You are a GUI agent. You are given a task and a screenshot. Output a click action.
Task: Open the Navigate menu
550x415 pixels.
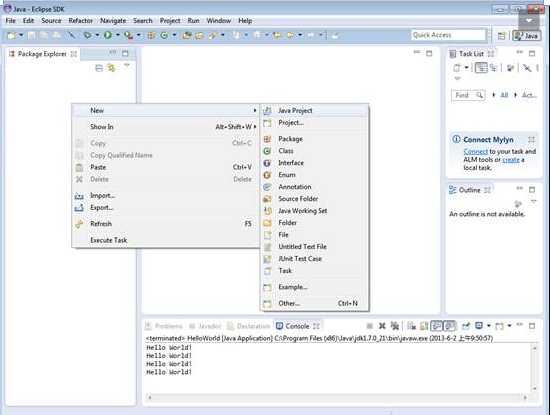[x=113, y=21]
